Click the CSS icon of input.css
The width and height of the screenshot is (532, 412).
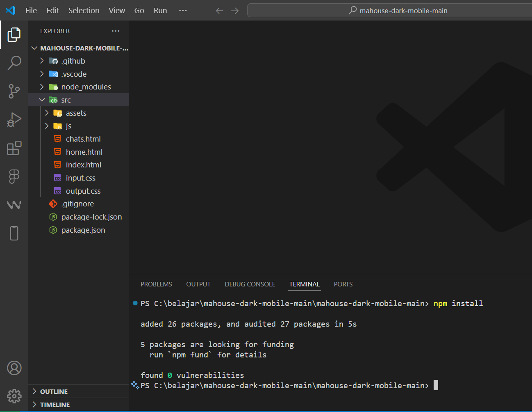(58, 178)
